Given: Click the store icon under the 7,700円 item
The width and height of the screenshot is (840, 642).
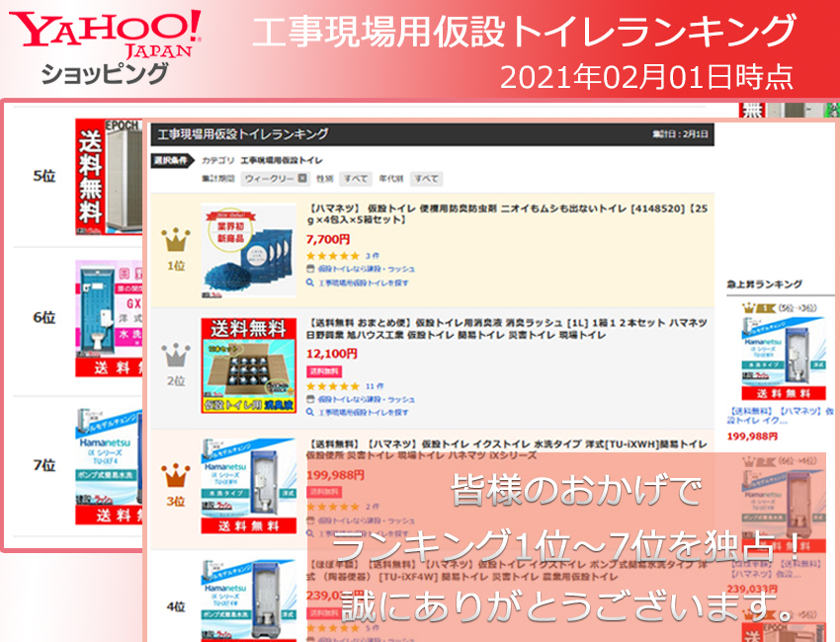Looking at the screenshot, I should tap(310, 269).
